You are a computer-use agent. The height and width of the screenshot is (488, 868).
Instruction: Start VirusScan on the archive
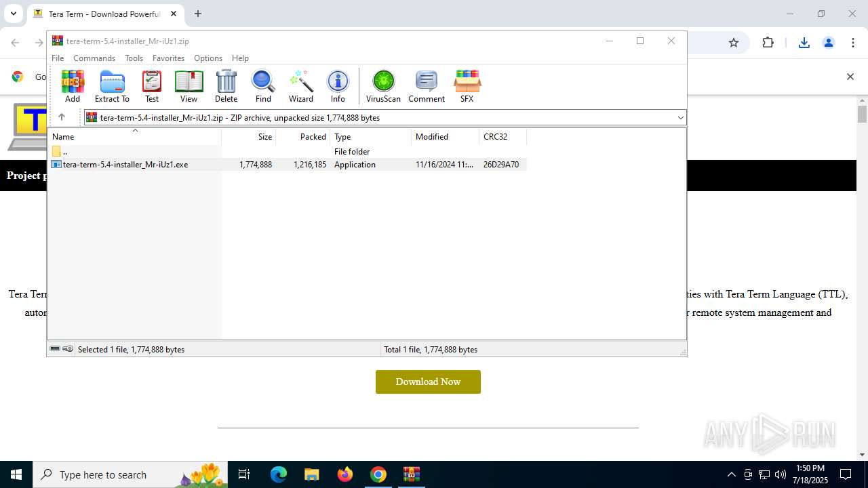point(383,86)
